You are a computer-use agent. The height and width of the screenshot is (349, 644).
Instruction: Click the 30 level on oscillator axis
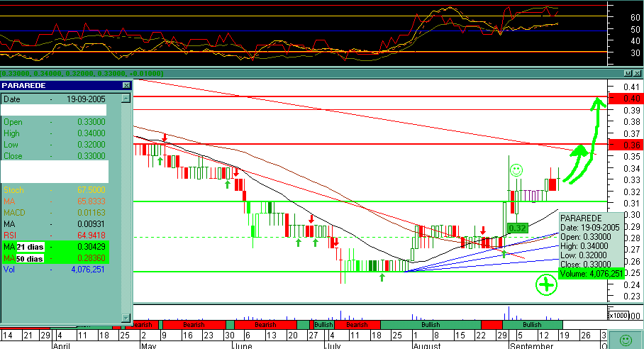point(635,52)
